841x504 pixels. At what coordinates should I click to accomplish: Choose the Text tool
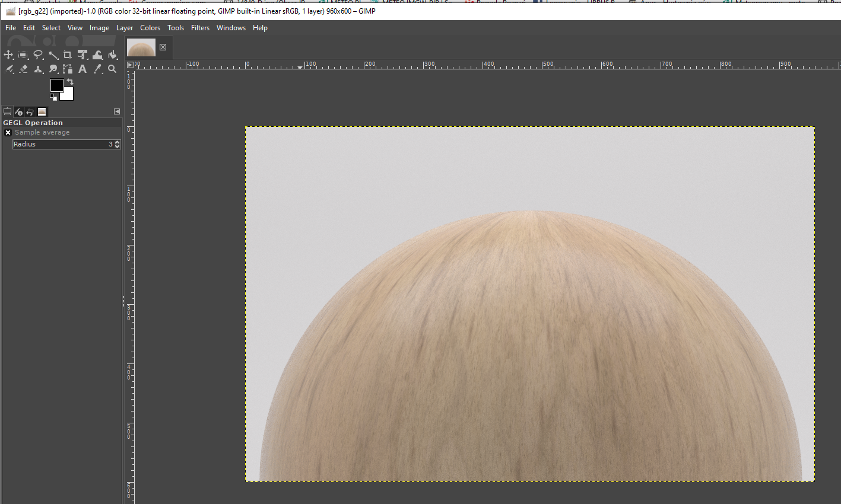tap(82, 69)
